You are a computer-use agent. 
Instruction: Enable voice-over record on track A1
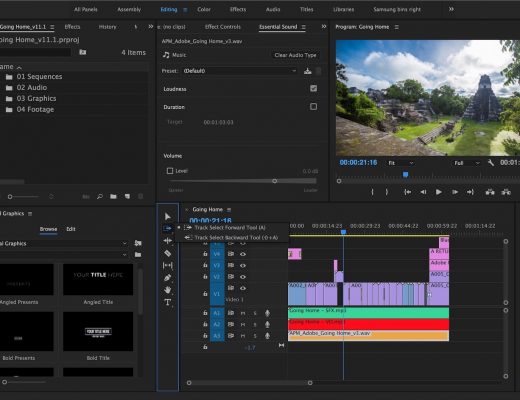point(267,313)
